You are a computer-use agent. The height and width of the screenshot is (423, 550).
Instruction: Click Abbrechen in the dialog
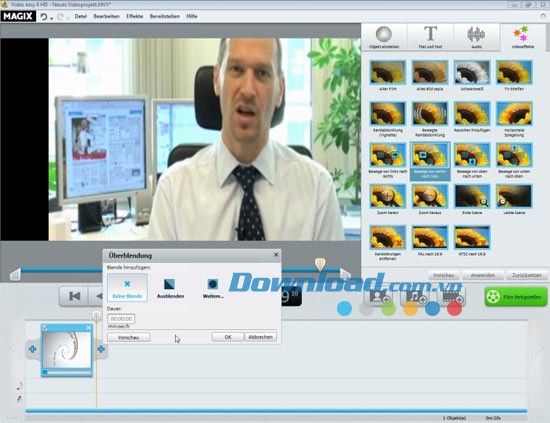pos(260,337)
